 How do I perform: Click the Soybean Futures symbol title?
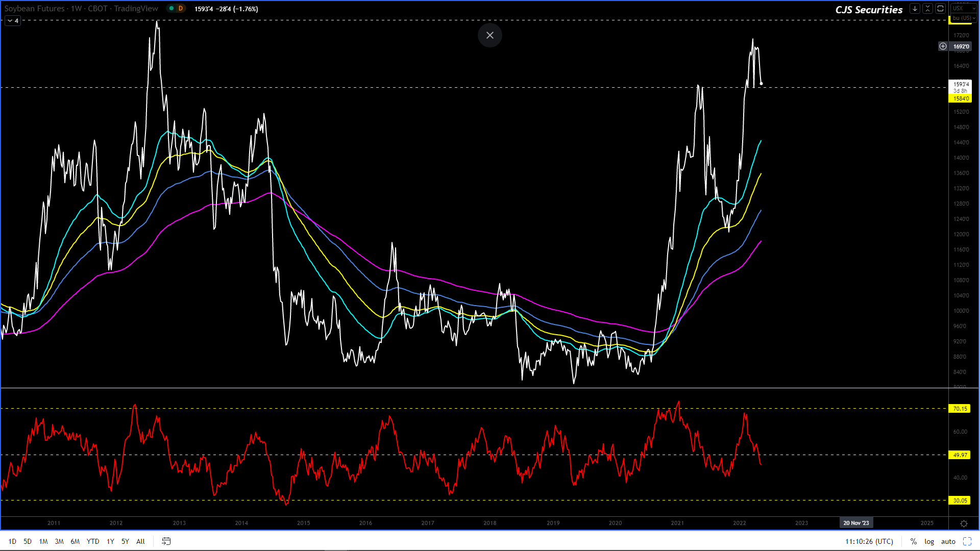tap(34, 8)
